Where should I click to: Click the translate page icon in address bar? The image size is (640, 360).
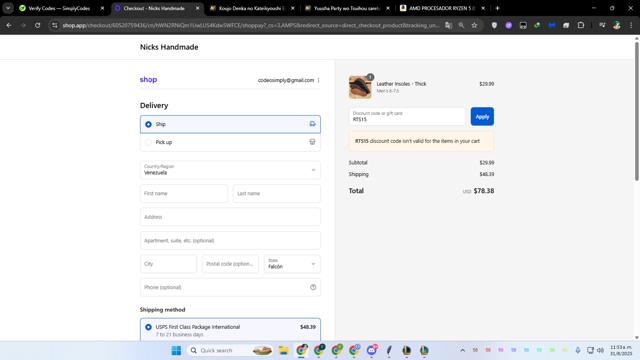(449, 25)
